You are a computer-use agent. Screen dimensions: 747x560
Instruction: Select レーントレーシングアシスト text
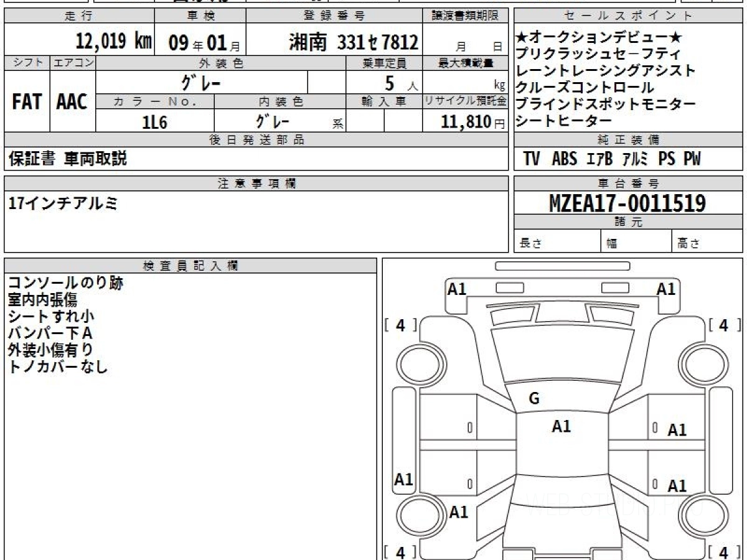pos(606,71)
